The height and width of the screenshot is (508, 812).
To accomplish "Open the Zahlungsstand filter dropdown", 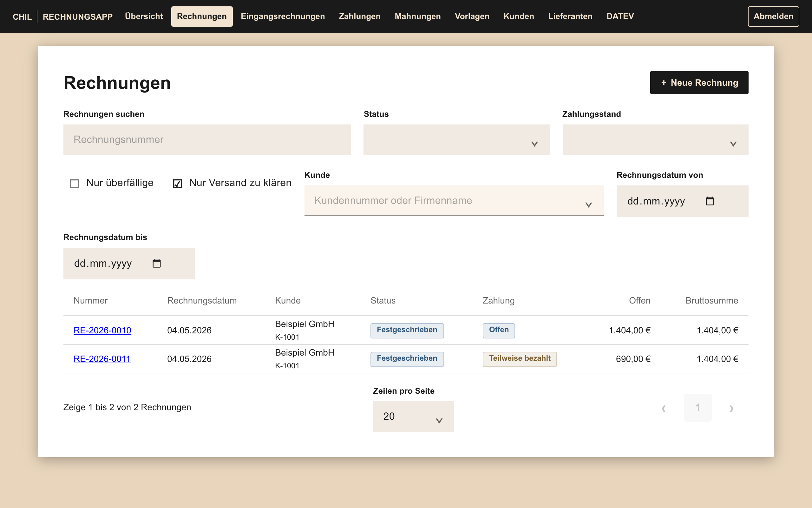I will (655, 139).
